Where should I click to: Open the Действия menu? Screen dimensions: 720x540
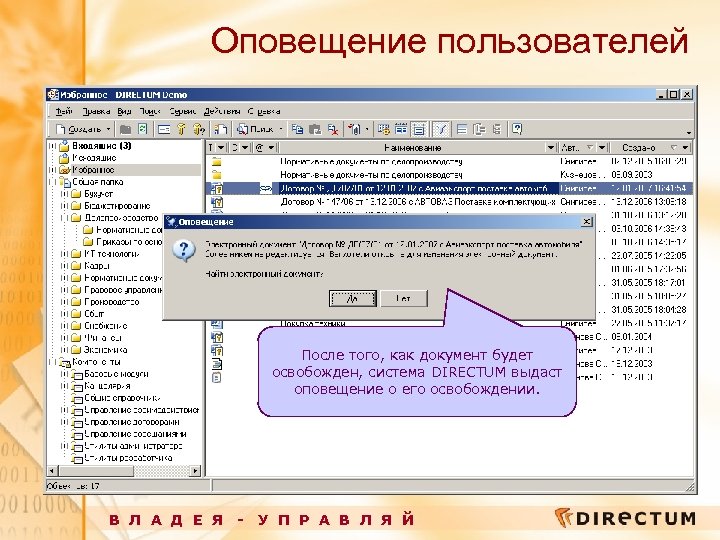pos(222,111)
